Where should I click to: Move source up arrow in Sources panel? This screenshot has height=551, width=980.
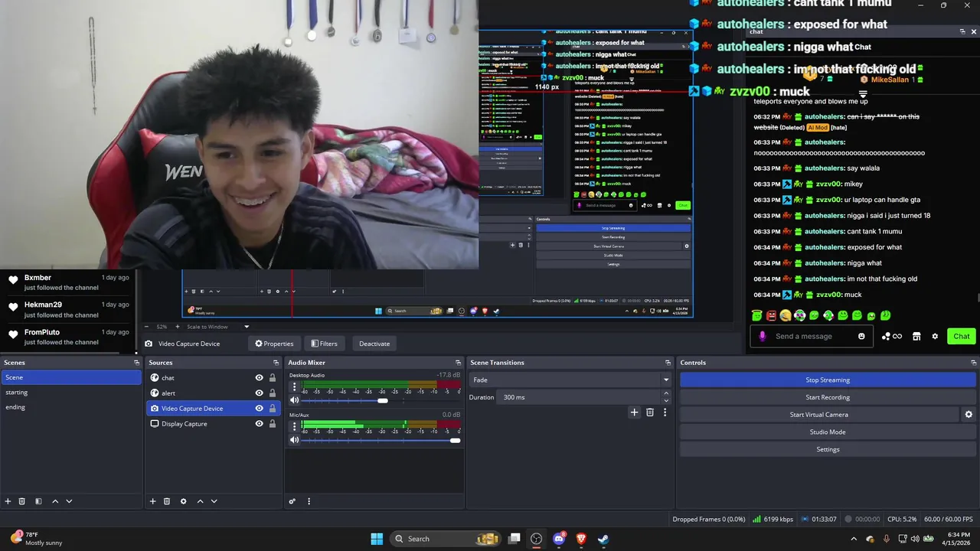[200, 501]
